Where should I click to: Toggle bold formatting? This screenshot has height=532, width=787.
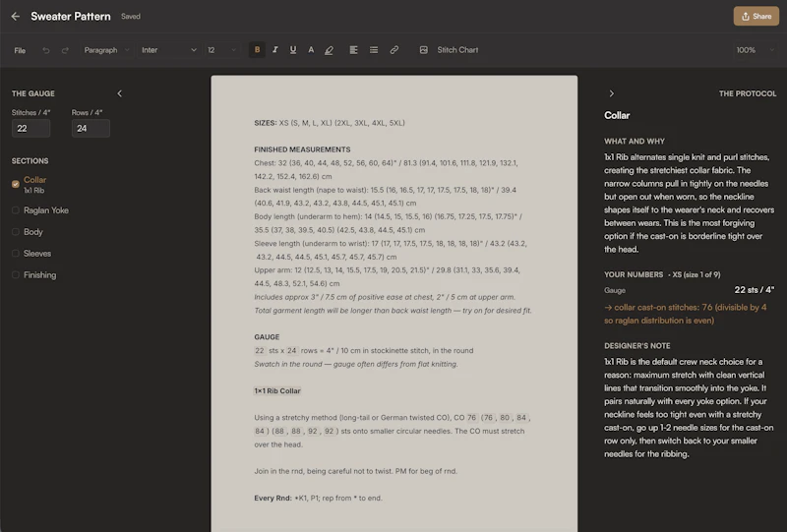click(257, 50)
